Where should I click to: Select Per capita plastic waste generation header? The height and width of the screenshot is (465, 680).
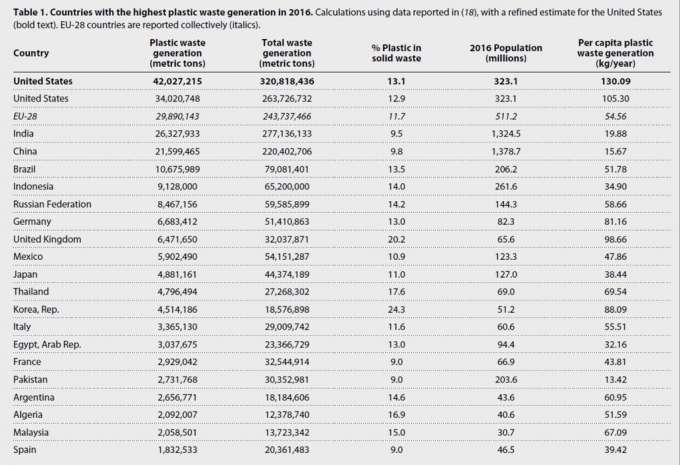tap(615, 53)
